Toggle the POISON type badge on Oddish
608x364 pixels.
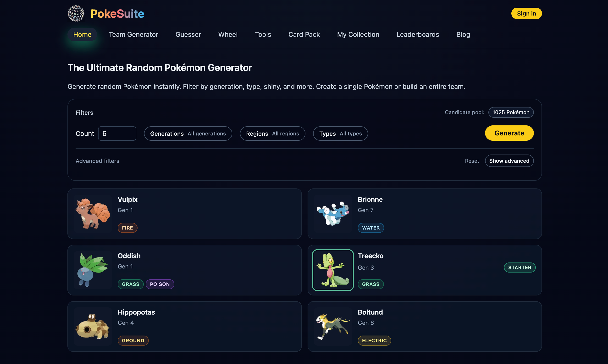(x=160, y=284)
